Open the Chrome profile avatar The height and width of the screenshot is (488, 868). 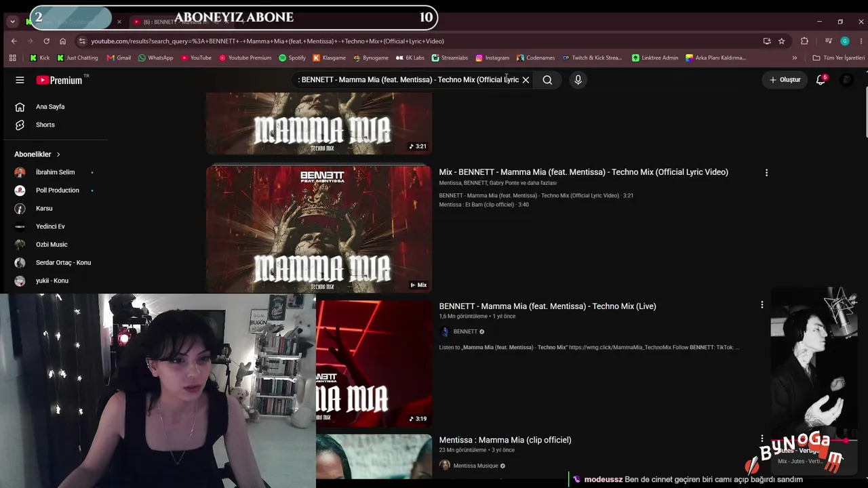[845, 41]
